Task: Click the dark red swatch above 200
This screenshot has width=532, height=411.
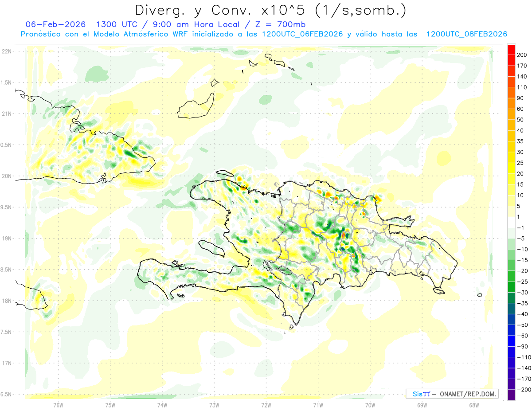Action: [x=511, y=49]
